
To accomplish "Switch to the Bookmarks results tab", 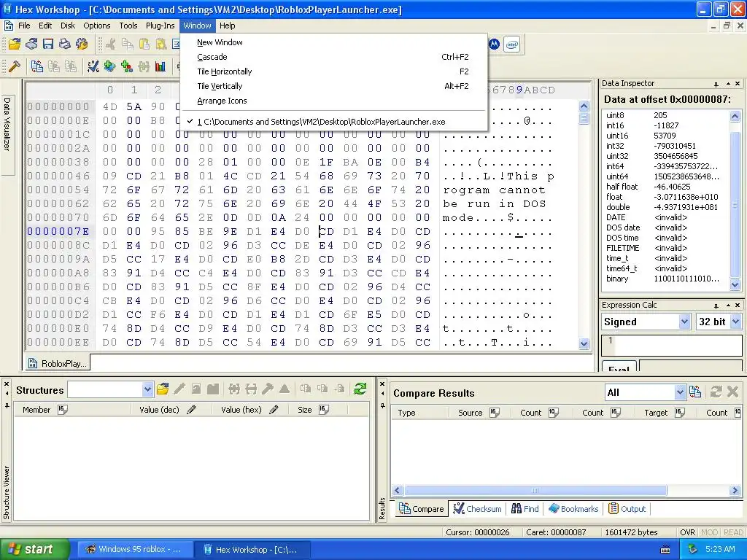I will click(573, 508).
